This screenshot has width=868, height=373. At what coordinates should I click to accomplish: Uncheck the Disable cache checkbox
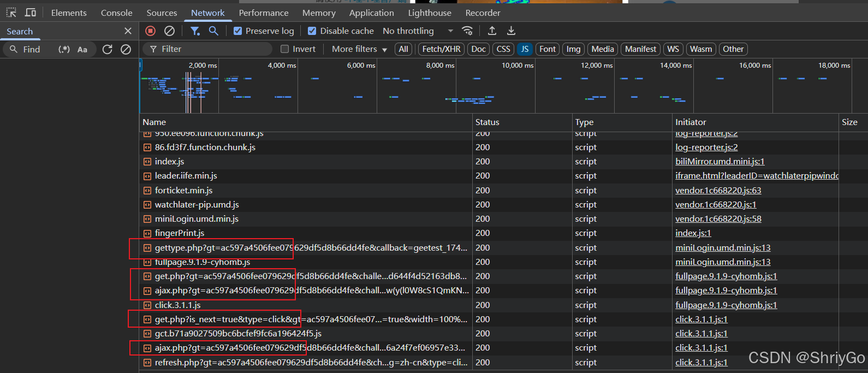312,31
